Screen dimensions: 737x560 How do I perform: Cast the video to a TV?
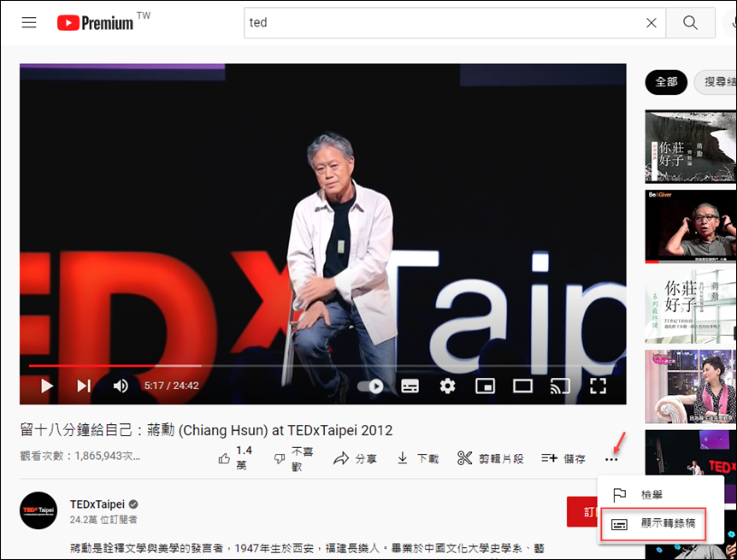(560, 386)
